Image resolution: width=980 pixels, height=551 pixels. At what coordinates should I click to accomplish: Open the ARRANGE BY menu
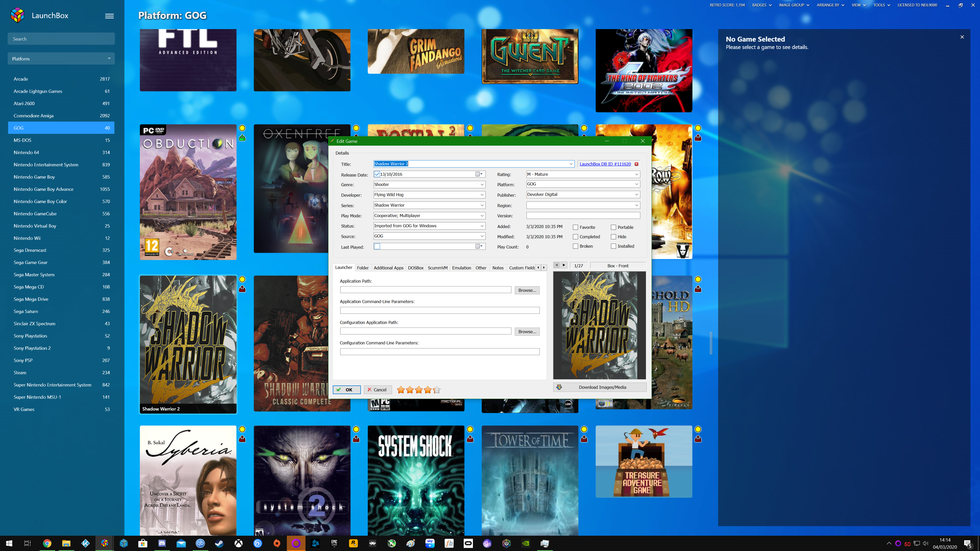tap(830, 5)
